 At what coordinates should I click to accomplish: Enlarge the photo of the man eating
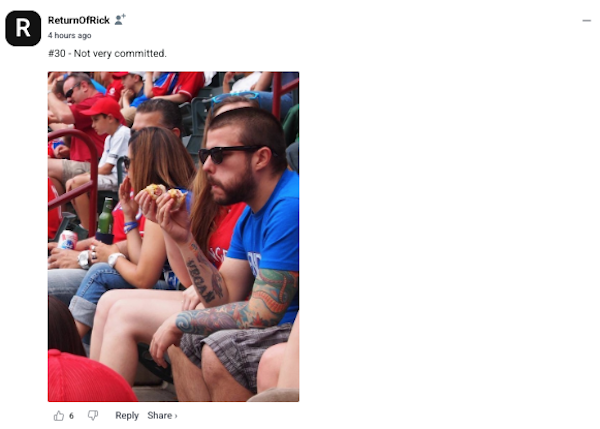click(x=173, y=237)
